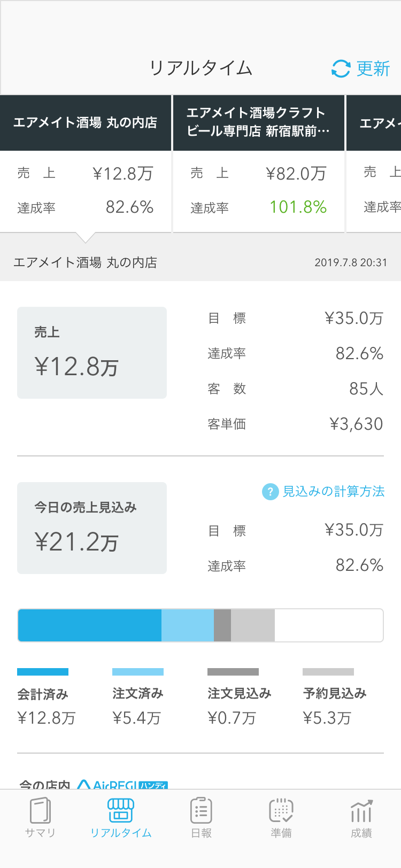Select the 予約見込み grey legend swatch
This screenshot has width=401, height=868.
(x=328, y=672)
